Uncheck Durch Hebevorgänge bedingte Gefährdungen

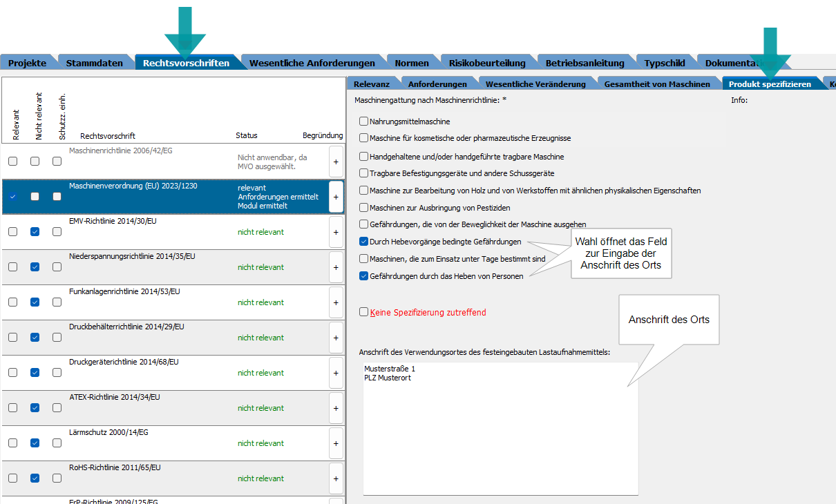click(364, 242)
